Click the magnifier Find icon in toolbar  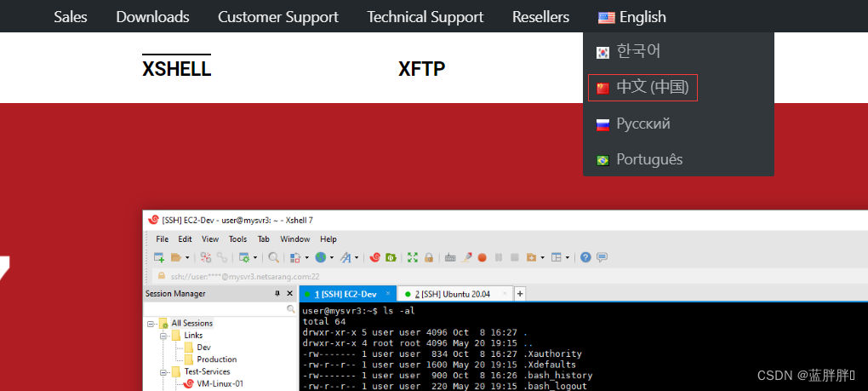[273, 257]
